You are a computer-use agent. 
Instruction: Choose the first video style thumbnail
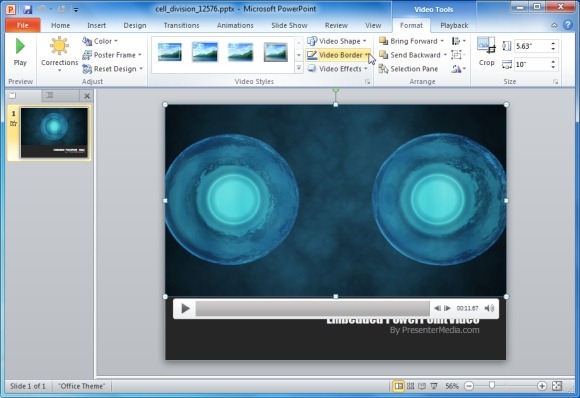[x=170, y=52]
